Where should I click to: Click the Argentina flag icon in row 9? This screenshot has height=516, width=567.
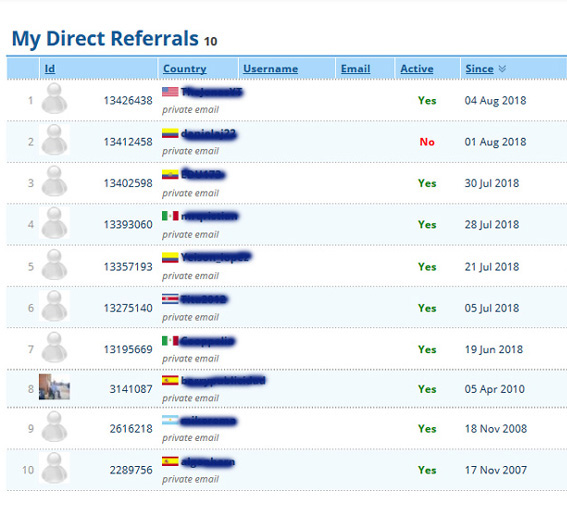pos(170,420)
